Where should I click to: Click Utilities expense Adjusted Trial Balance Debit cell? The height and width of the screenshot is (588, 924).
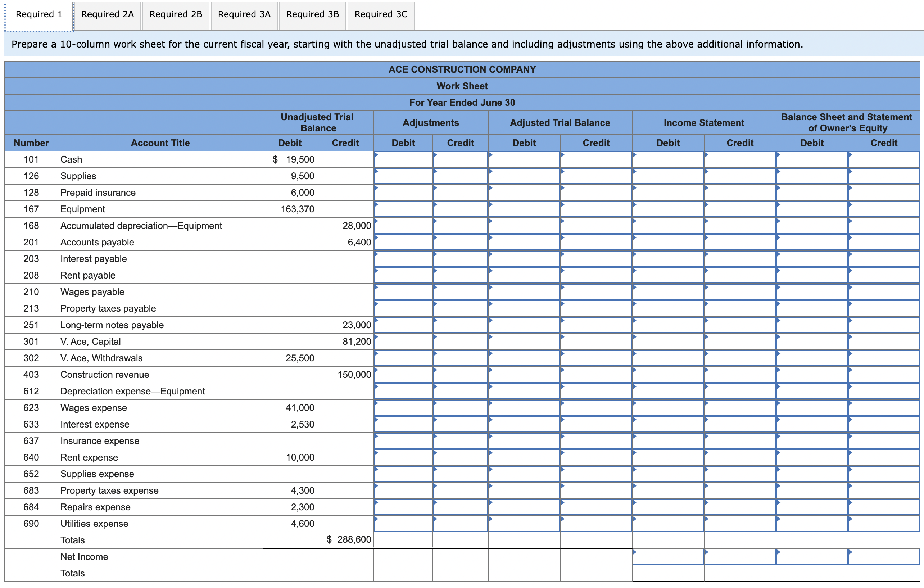pyautogui.click(x=524, y=524)
